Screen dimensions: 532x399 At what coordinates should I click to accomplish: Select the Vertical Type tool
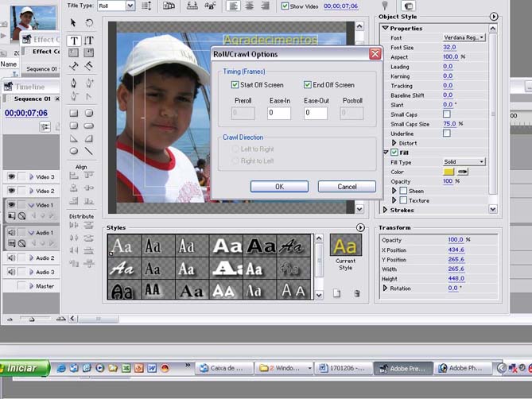89,41
